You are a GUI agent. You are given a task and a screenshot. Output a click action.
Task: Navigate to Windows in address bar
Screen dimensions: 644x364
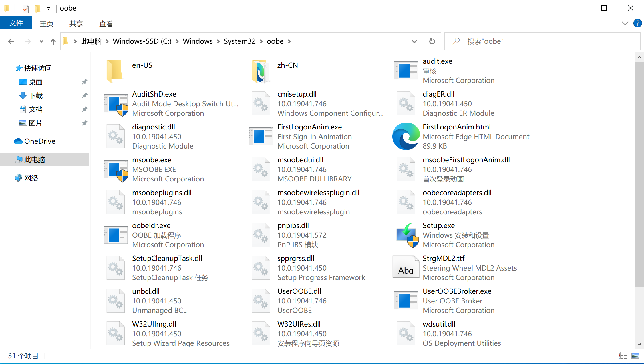[x=198, y=41]
